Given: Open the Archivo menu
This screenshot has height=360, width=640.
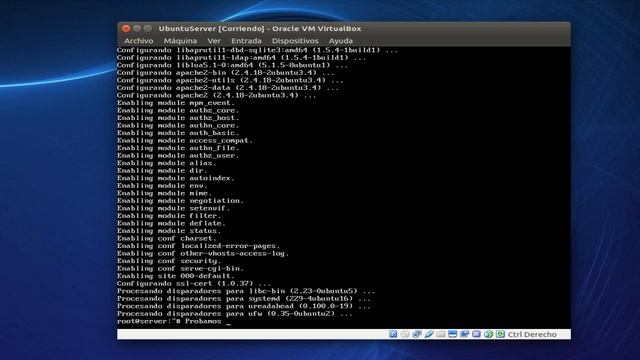Looking at the screenshot, I should coord(139,41).
